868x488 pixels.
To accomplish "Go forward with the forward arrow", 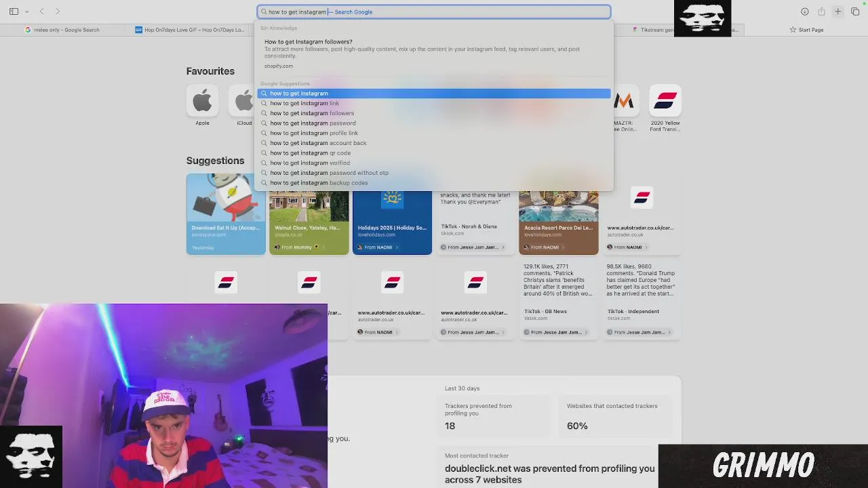I will coord(58,12).
